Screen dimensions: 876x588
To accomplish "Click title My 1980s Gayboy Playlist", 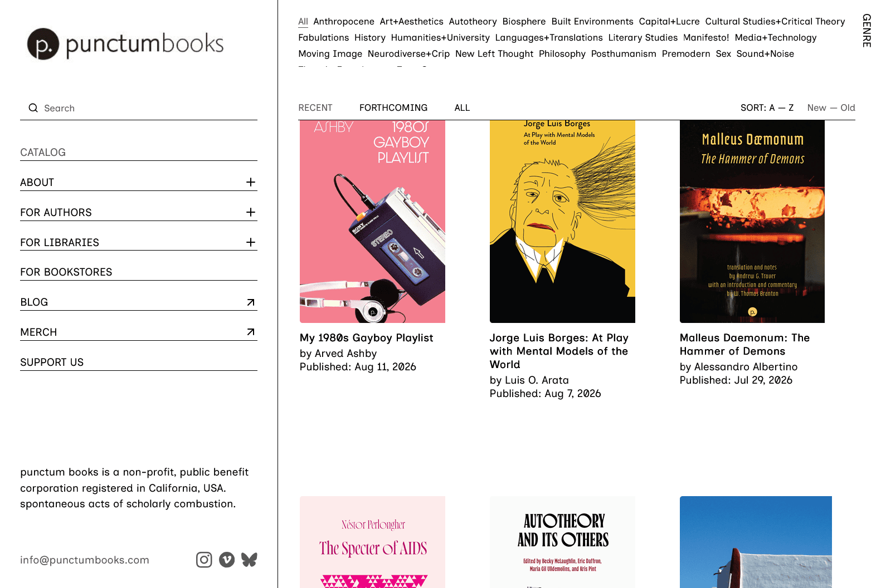I will point(366,338).
